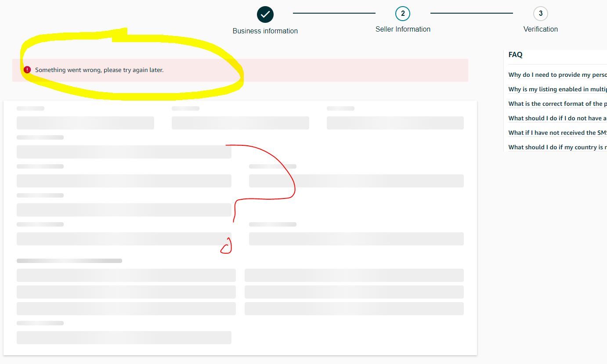Open the Verification step label

point(541,29)
